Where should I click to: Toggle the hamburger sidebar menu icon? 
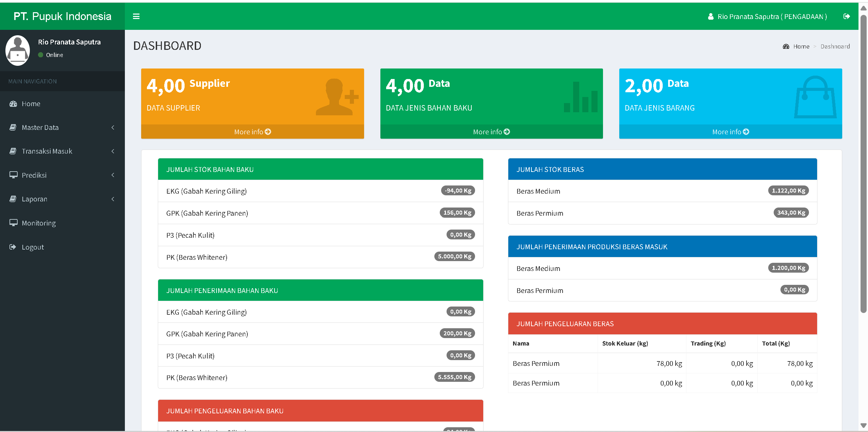[x=136, y=16]
